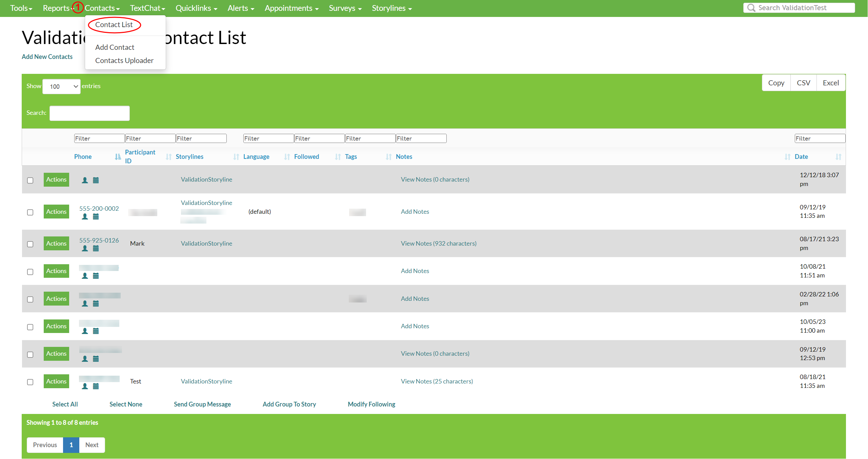868x459 pixels.
Task: Open the Appointments dropdown menu
Action: (x=291, y=8)
